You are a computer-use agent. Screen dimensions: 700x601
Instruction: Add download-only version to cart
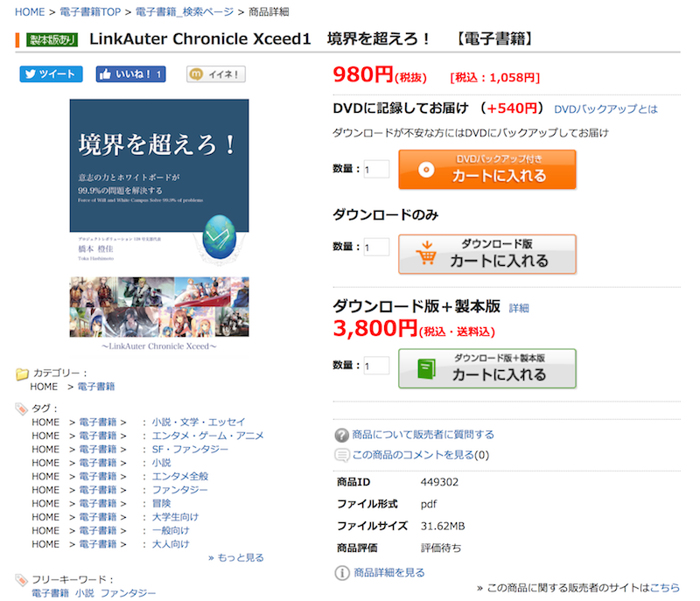tap(487, 254)
